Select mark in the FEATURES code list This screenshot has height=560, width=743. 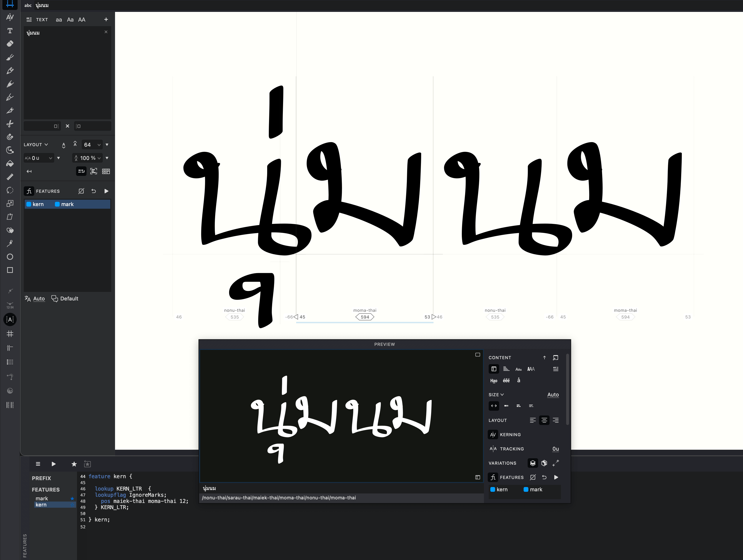tap(42, 498)
